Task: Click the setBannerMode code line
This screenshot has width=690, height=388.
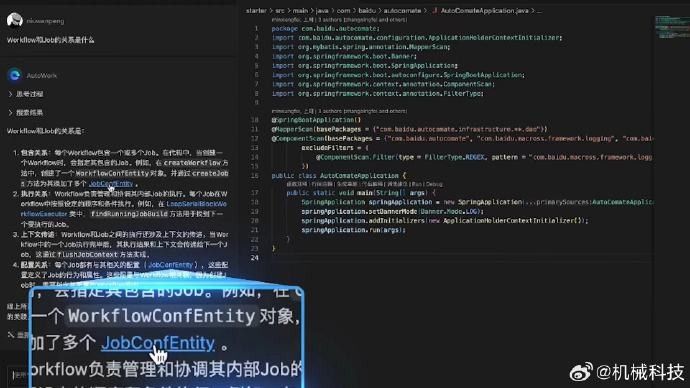Action: pyautogui.click(x=393, y=212)
